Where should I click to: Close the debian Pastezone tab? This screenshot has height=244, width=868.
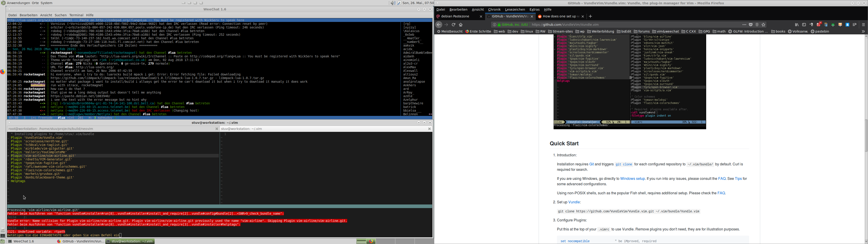(481, 16)
